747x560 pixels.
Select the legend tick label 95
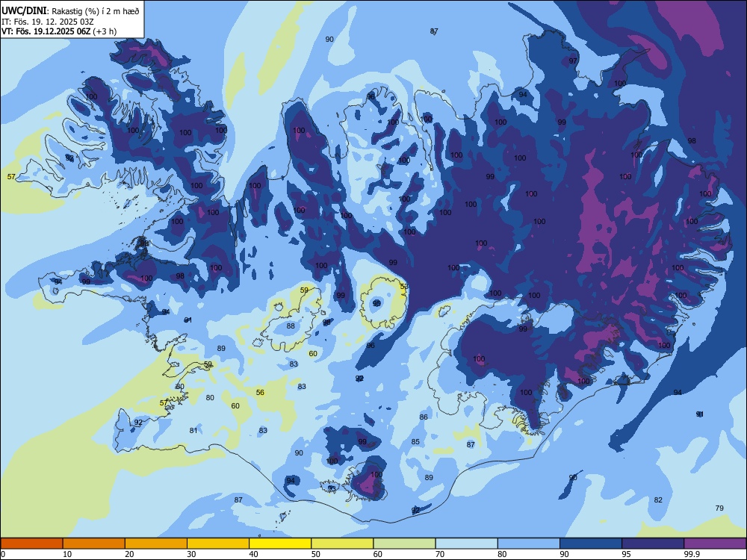pyautogui.click(x=627, y=554)
